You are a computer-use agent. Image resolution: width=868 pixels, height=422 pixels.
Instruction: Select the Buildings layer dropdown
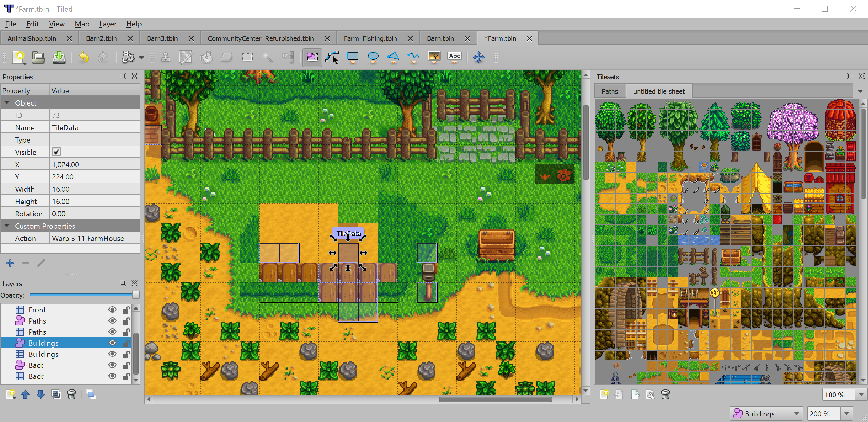pos(766,412)
